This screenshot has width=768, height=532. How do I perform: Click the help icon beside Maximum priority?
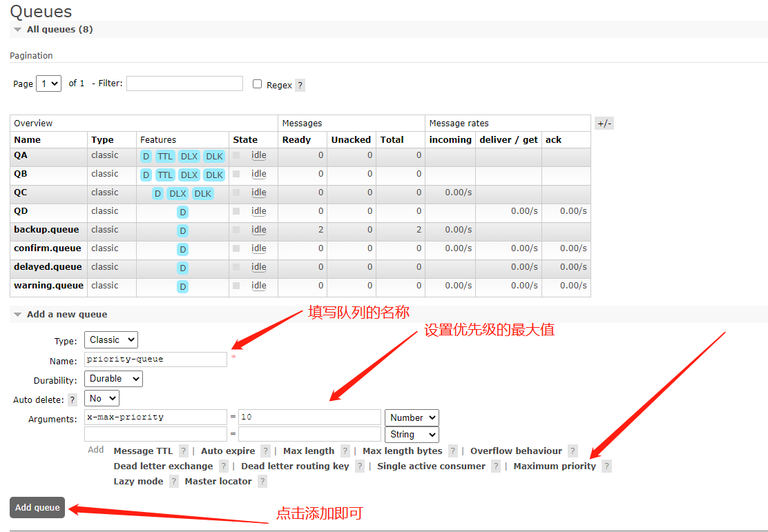point(607,466)
